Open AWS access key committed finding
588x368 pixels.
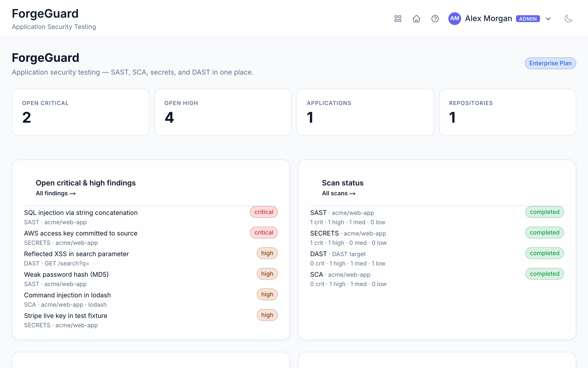tap(80, 233)
